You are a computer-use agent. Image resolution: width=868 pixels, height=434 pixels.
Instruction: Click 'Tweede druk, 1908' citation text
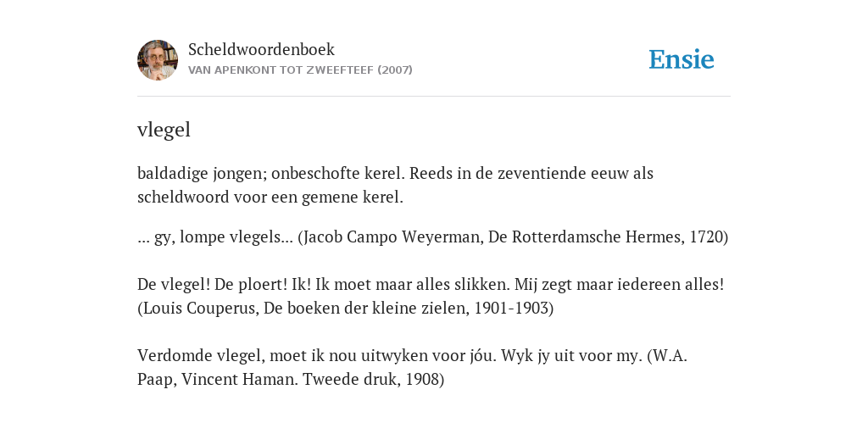tap(371, 379)
